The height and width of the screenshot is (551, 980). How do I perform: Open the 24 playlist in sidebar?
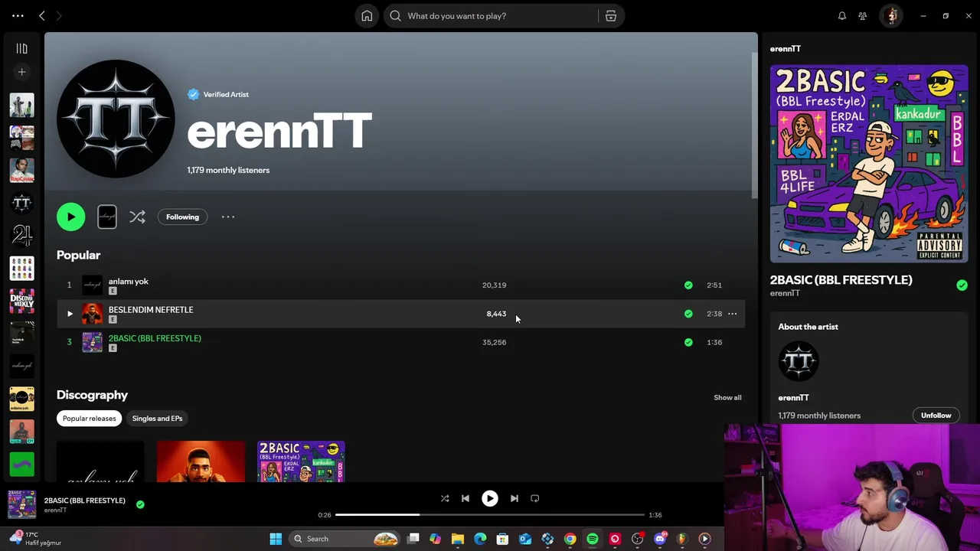tap(21, 235)
